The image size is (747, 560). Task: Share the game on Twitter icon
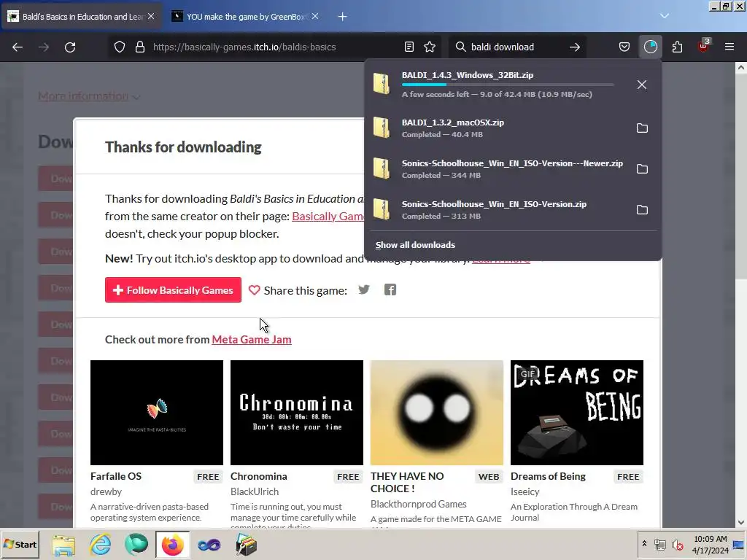(x=363, y=289)
